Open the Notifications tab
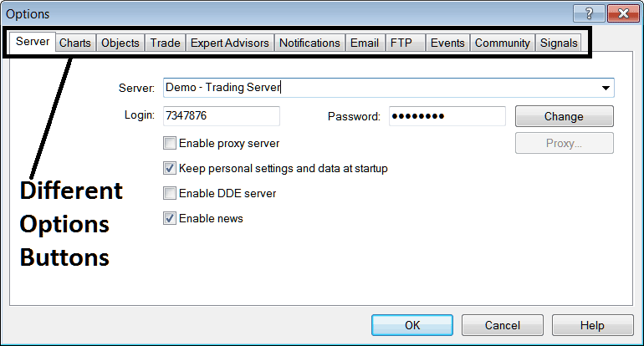The height and width of the screenshot is (346, 644). click(309, 43)
